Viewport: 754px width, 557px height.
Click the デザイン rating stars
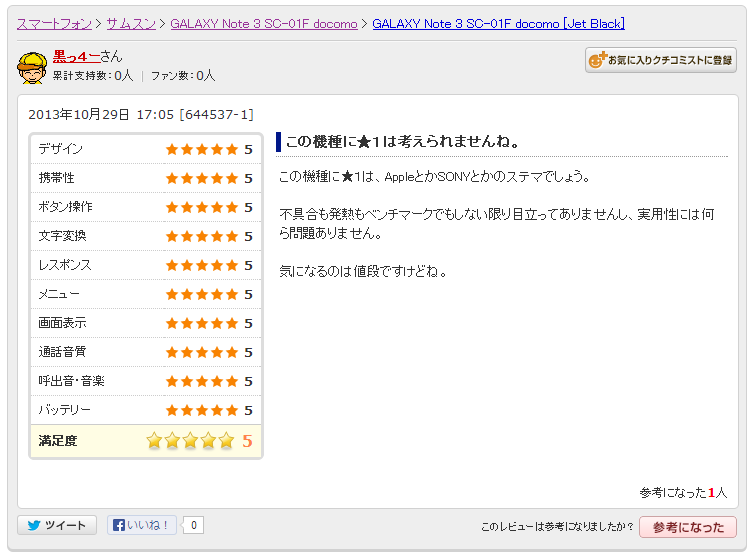202,149
